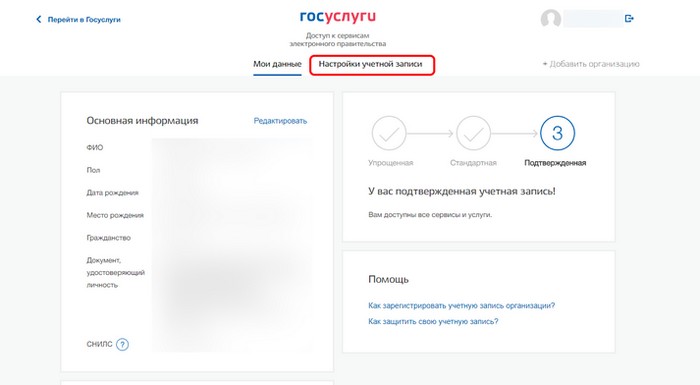
Task: Click Редактировать in Основная информация
Action: (280, 121)
